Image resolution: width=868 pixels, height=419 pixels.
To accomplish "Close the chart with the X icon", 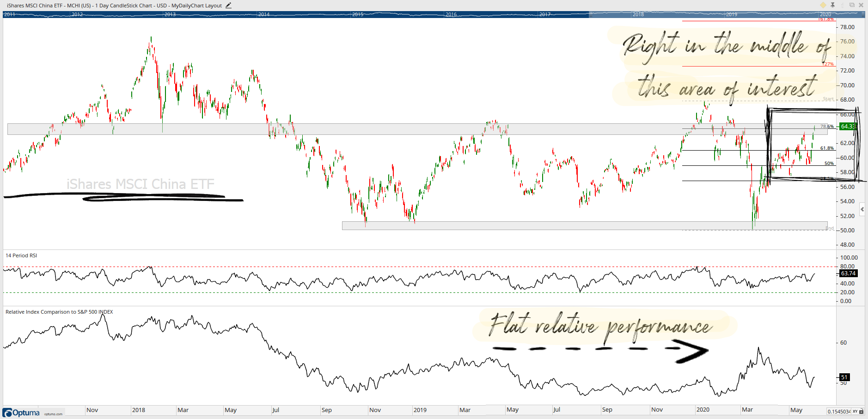I will (x=861, y=5).
